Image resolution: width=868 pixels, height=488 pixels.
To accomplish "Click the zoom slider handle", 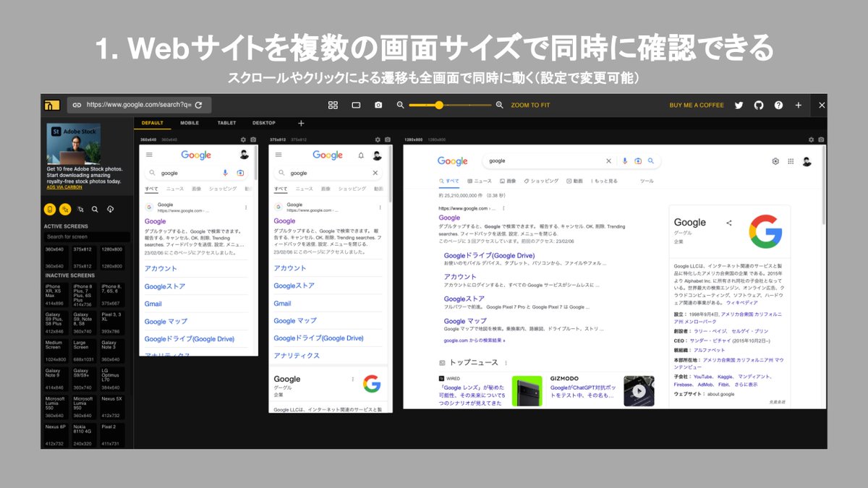I will coord(438,105).
